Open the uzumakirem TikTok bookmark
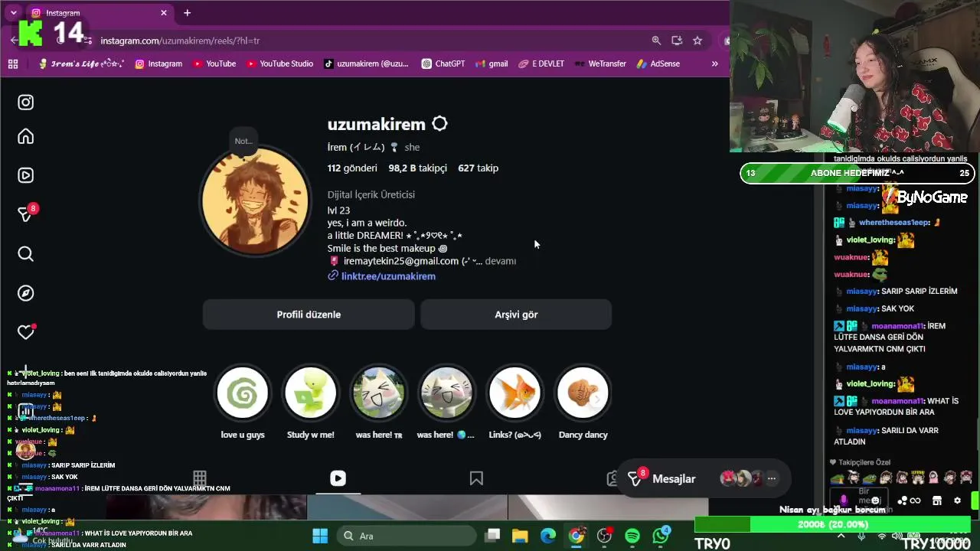Viewport: 980px width, 551px height. pos(366,64)
